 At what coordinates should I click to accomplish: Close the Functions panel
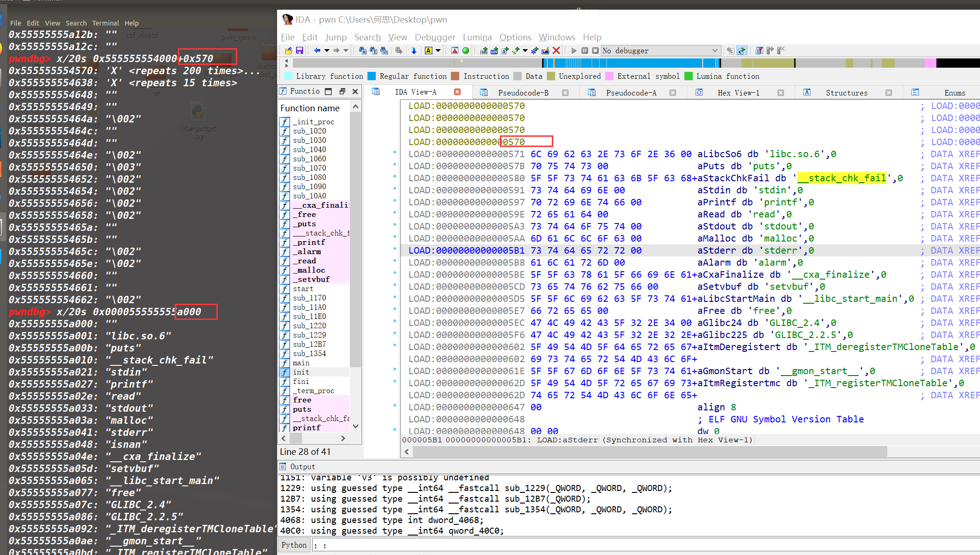[355, 91]
